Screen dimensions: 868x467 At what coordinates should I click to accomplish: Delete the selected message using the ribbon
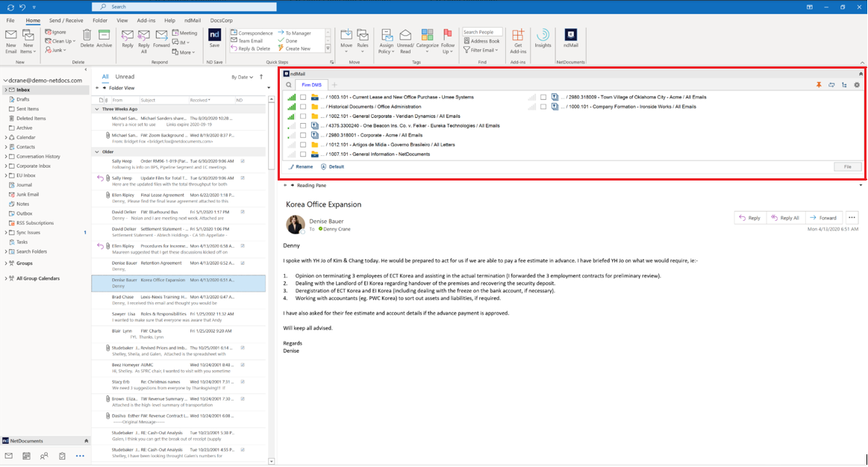tap(87, 39)
